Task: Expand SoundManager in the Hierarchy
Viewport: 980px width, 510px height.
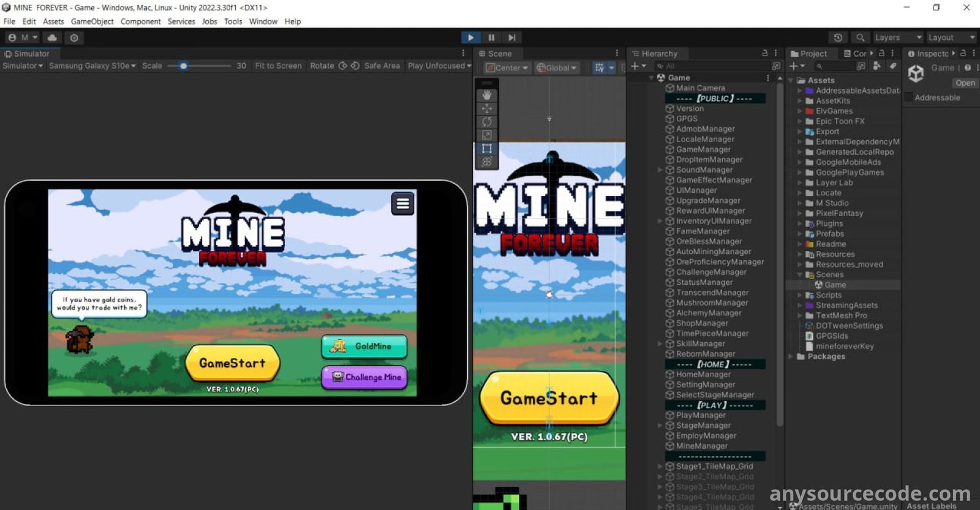Action: pos(660,170)
